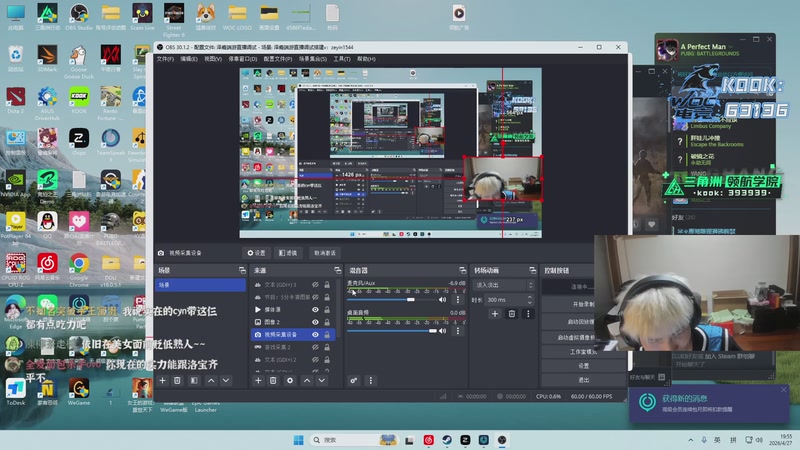Image resolution: width=800 pixels, height=450 pixels.
Task: Hide the 图像 2 source
Action: pyautogui.click(x=315, y=322)
